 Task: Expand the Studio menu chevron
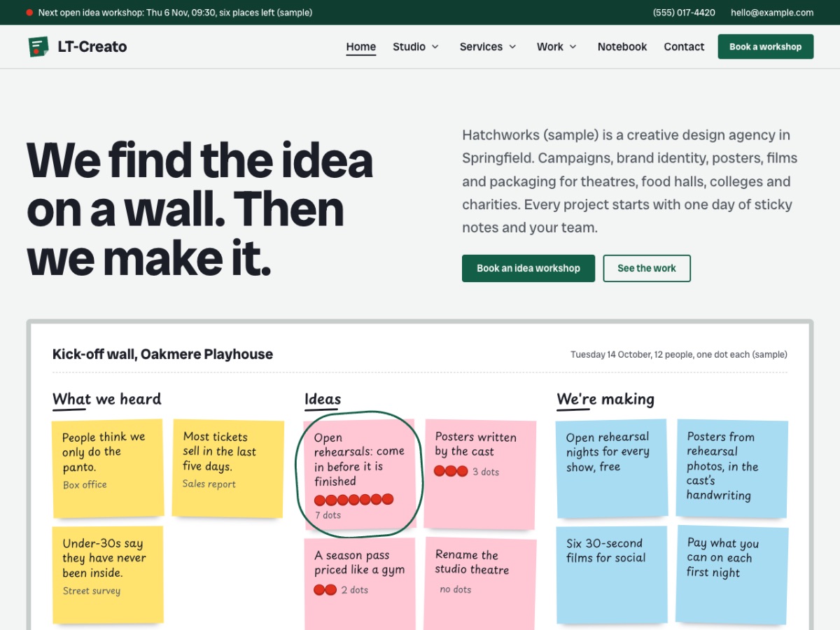coord(435,47)
